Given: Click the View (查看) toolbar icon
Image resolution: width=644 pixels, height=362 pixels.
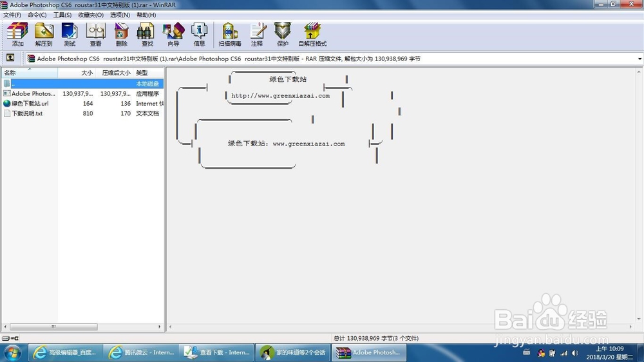Looking at the screenshot, I should coord(96,34).
